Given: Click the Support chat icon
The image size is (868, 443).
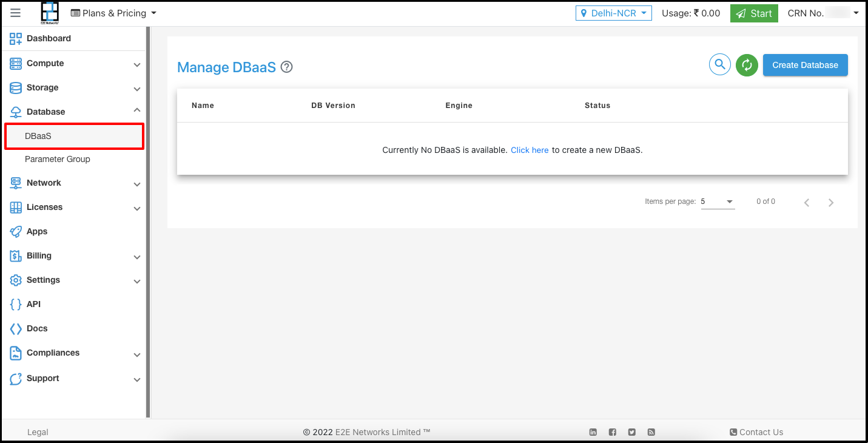Looking at the screenshot, I should pyautogui.click(x=16, y=378).
